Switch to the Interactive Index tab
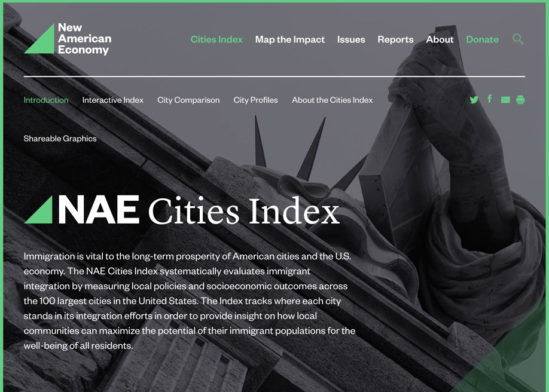The image size is (549, 392). 113,100
